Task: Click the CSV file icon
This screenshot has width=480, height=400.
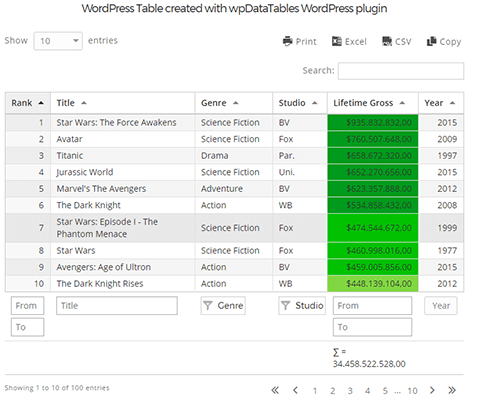Action: (x=387, y=41)
